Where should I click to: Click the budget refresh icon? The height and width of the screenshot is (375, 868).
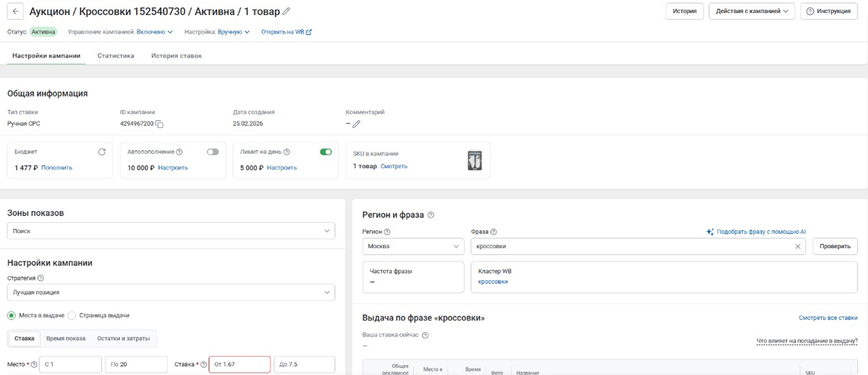pos(102,152)
